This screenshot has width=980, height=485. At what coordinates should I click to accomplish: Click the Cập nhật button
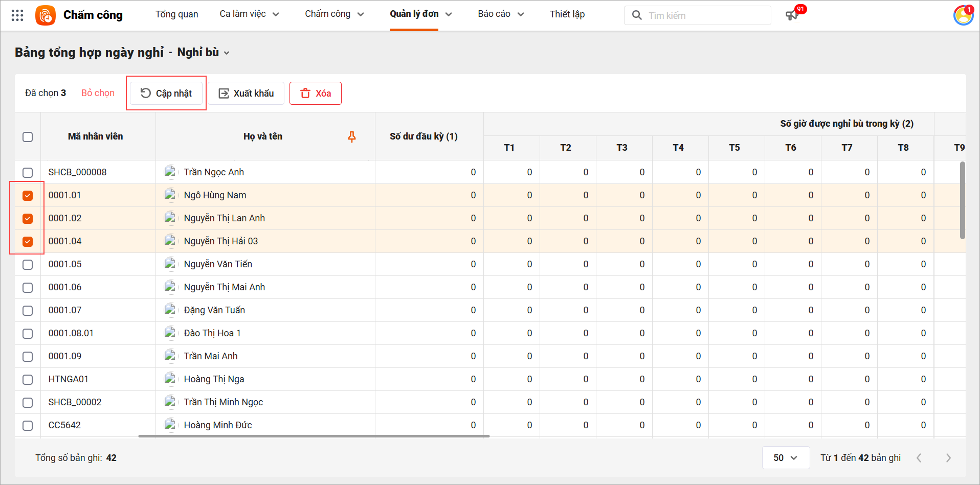[166, 93]
